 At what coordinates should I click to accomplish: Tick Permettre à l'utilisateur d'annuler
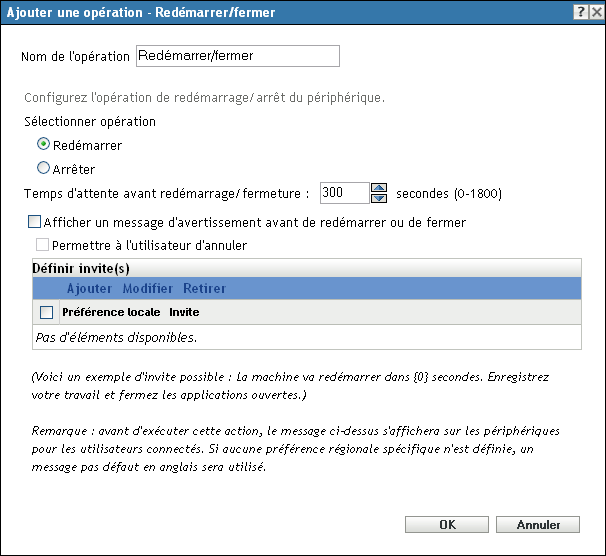(42, 244)
